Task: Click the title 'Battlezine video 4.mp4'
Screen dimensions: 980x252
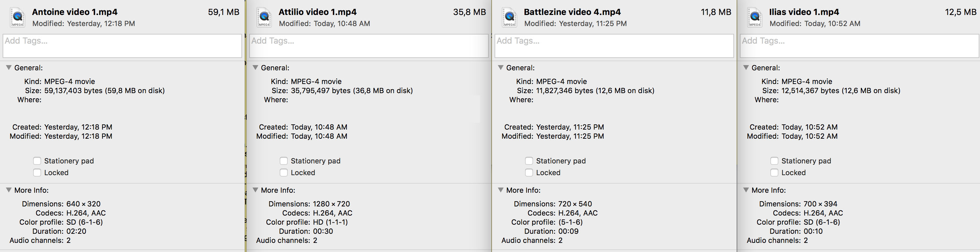Action: coord(572,12)
